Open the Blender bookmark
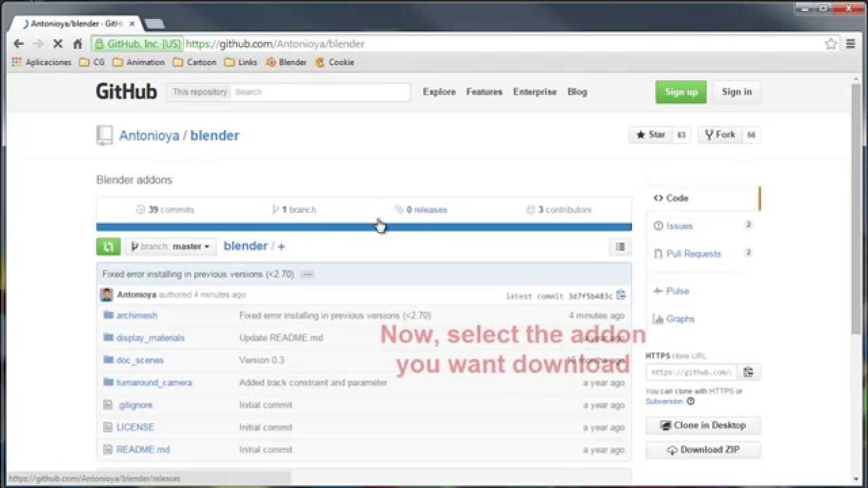868x488 pixels. (286, 62)
